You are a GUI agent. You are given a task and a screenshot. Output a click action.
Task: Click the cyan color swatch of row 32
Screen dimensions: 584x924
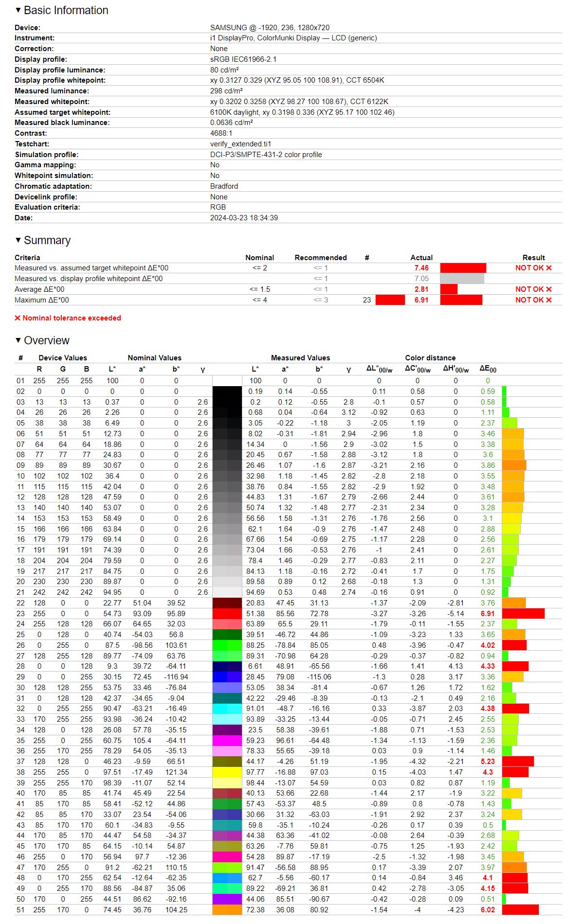(227, 709)
